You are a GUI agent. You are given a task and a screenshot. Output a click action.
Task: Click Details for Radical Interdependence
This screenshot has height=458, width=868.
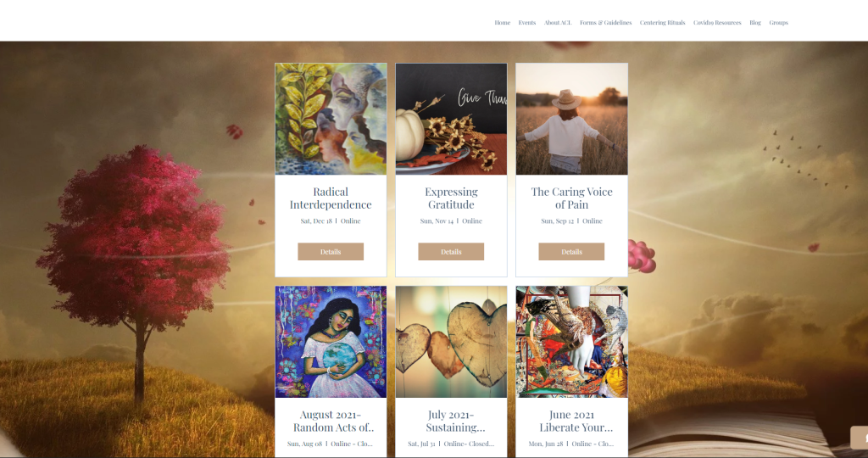(x=331, y=251)
